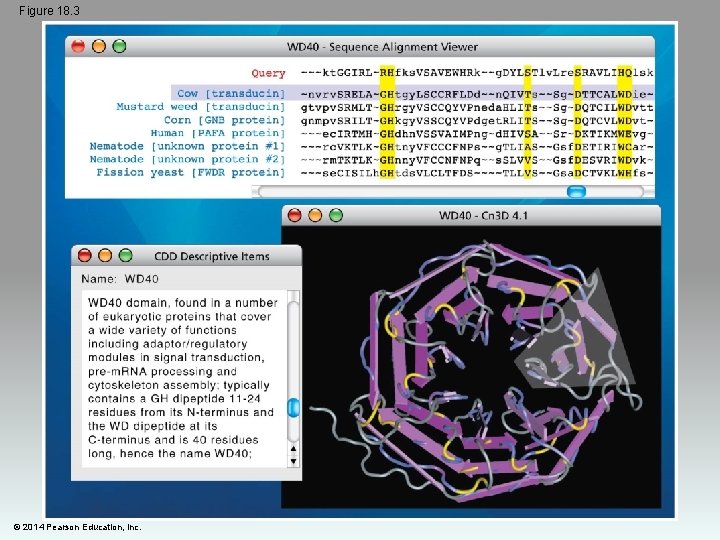Select Nematode [unknown protein #1] row
Viewport: 720px width, 540px height.
click(x=371, y=146)
